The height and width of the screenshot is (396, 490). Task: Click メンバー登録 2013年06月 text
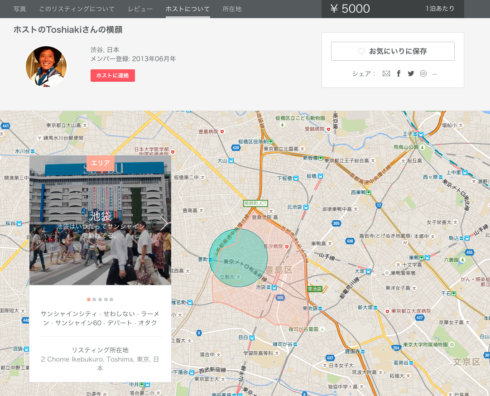[133, 59]
